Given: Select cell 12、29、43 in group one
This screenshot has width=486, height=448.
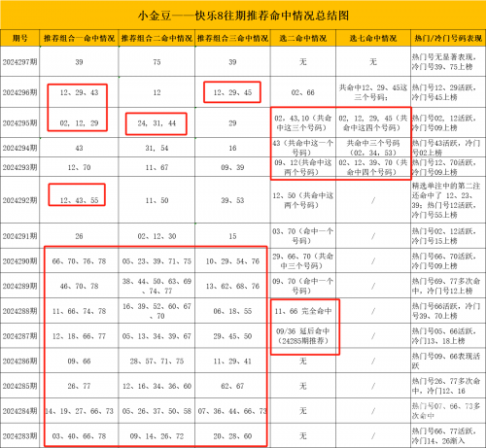Looking at the screenshot, I should point(79,92).
